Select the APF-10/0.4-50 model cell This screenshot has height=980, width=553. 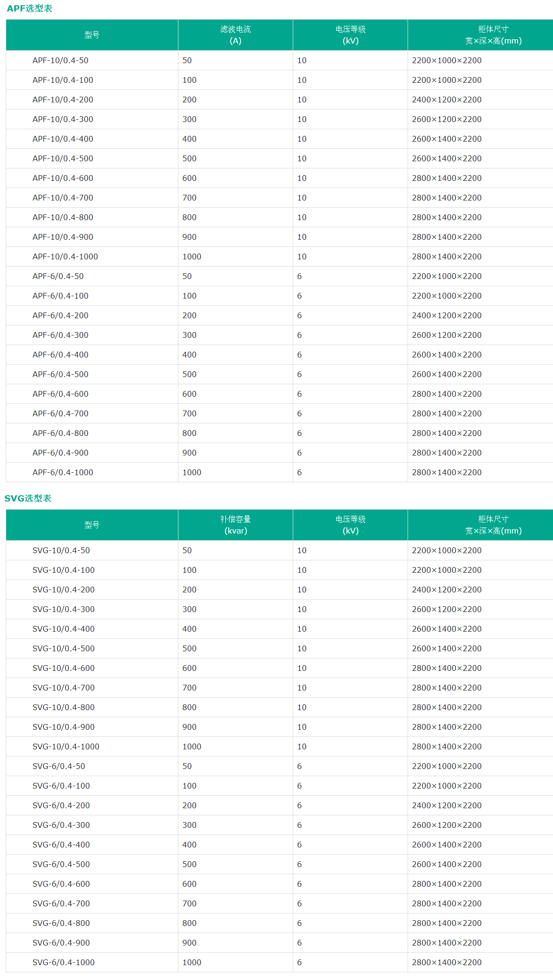click(x=60, y=60)
